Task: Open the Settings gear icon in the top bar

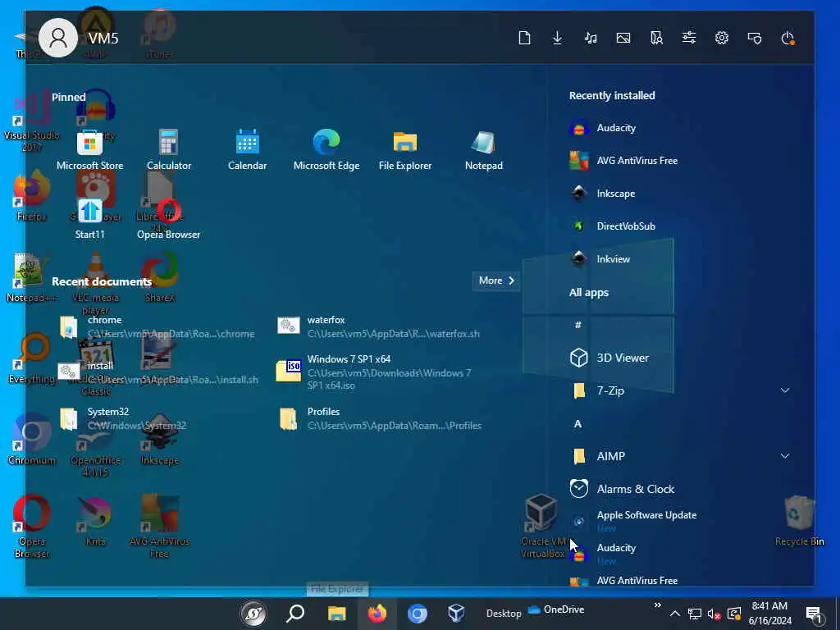Action: (x=722, y=38)
